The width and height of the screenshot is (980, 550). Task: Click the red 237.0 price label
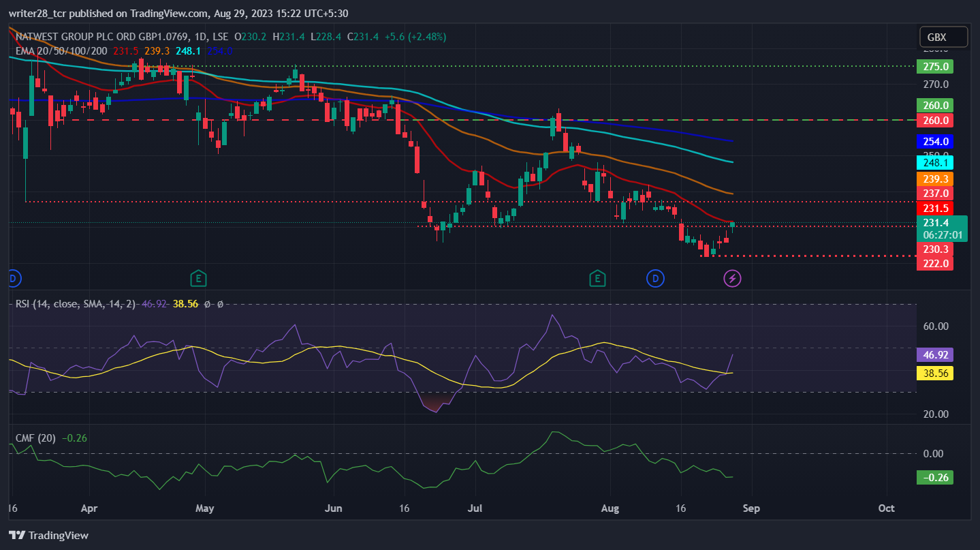(935, 194)
